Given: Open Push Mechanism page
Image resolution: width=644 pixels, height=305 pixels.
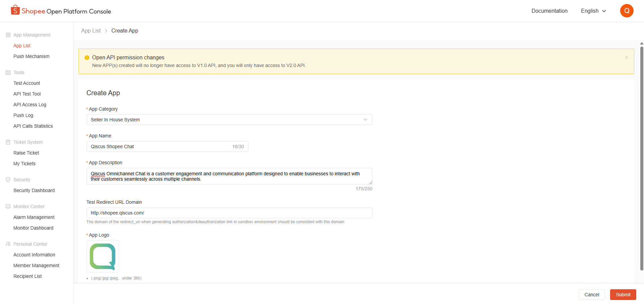Looking at the screenshot, I should tap(31, 56).
